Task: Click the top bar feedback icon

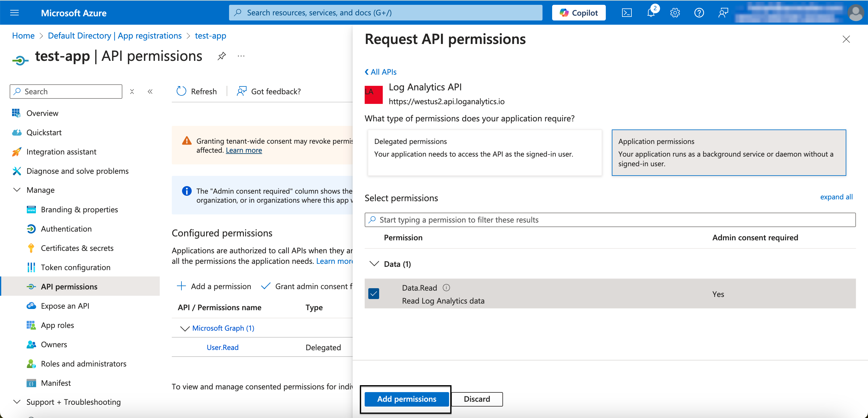Action: click(x=723, y=13)
